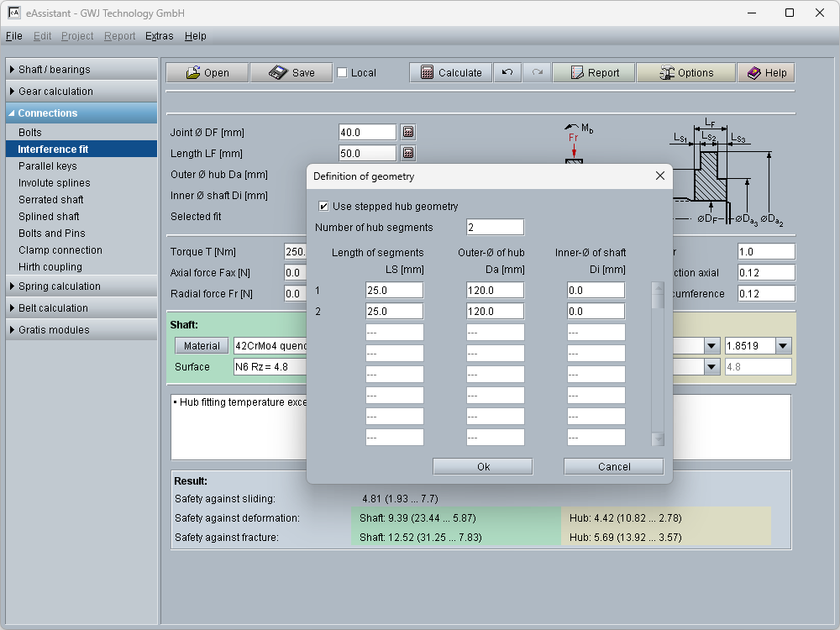Click the Open file toolbar button
This screenshot has width=840, height=630.
[x=207, y=73]
